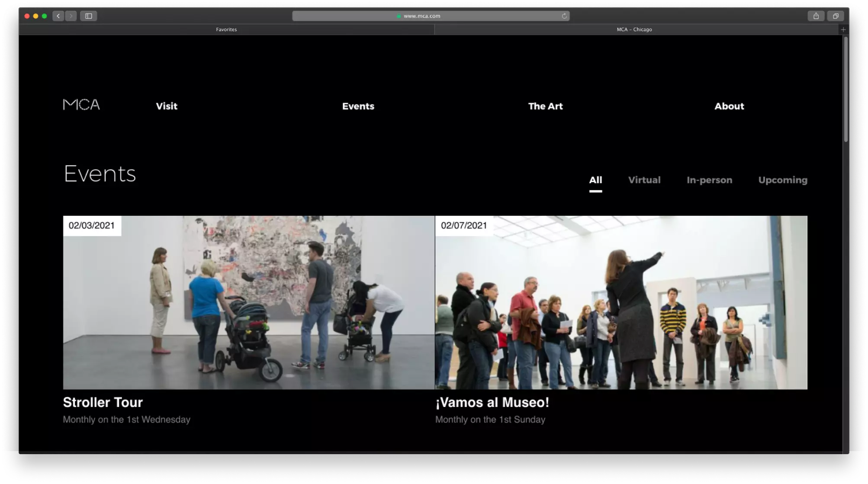
Task: Click the Safari back arrow button
Action: click(58, 16)
